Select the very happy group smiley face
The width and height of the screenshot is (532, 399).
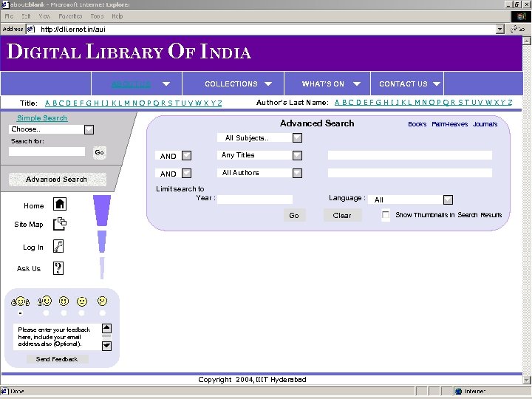pos(21,301)
